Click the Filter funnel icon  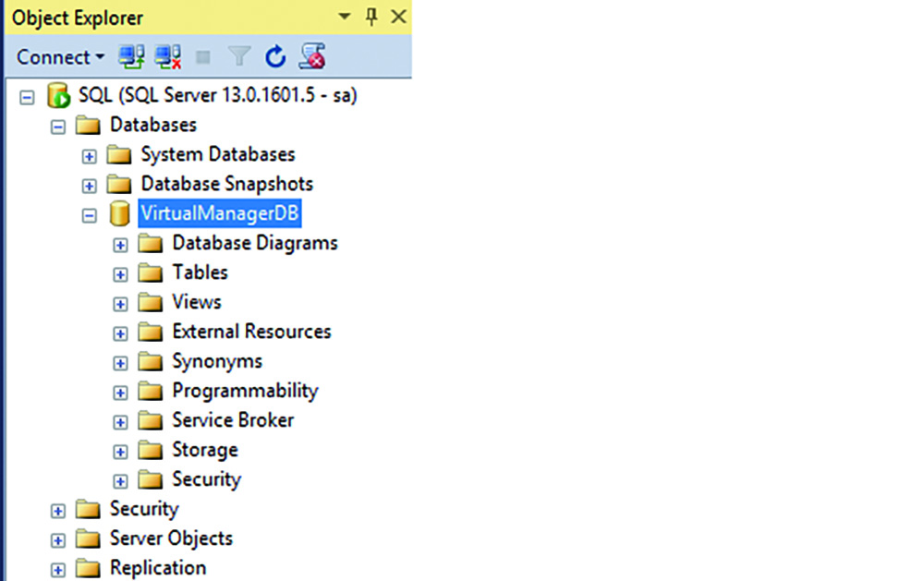pos(239,57)
